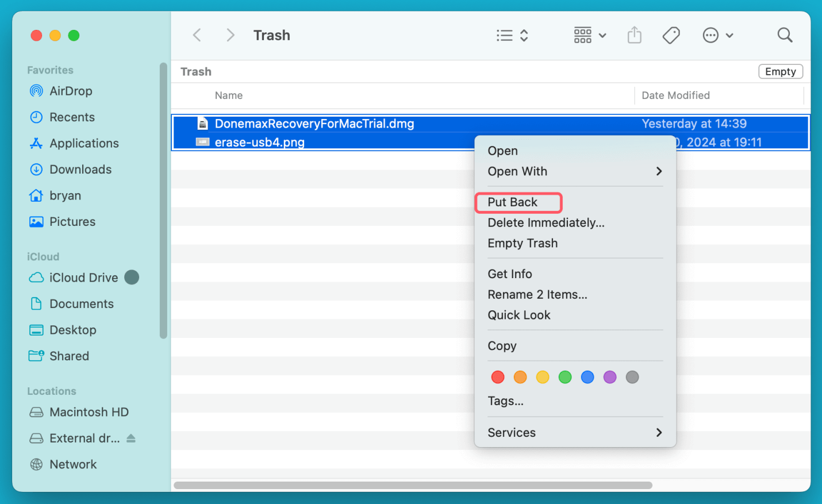The image size is (822, 504).
Task: Select Pictures in the sidebar
Action: pos(72,221)
